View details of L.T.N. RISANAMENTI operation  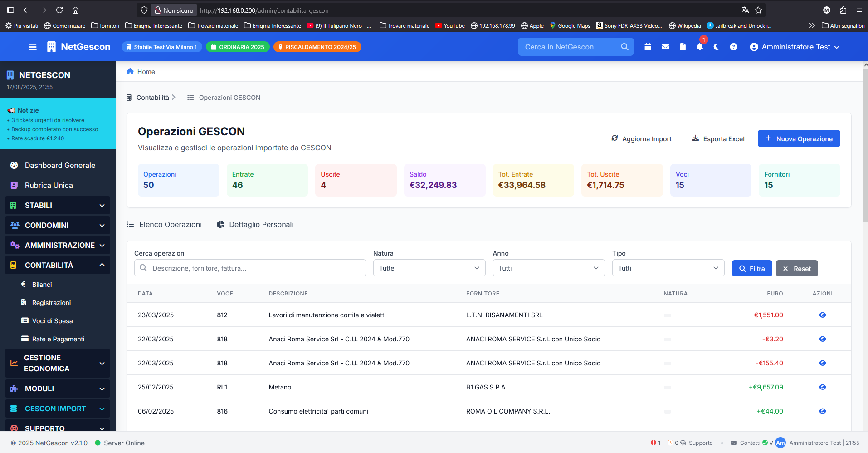(822, 315)
